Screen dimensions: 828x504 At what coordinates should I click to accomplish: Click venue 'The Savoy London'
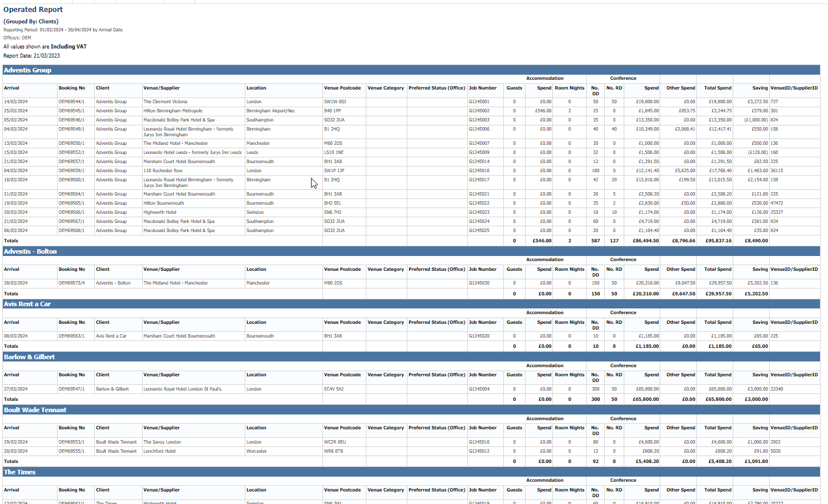161,442
